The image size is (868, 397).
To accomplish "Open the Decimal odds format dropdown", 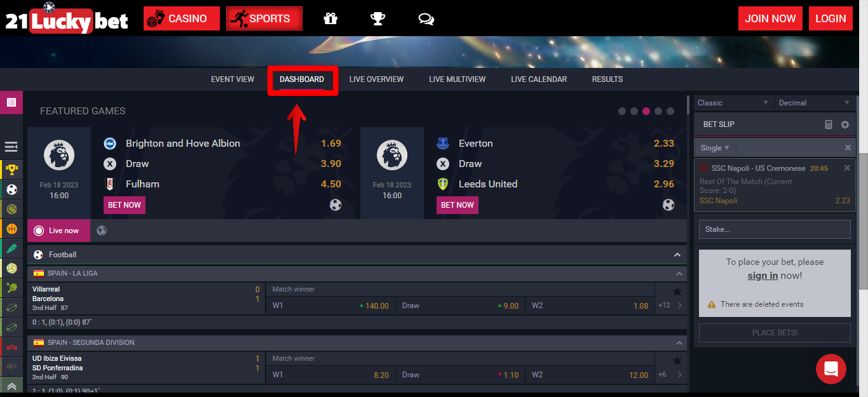I will (x=814, y=103).
